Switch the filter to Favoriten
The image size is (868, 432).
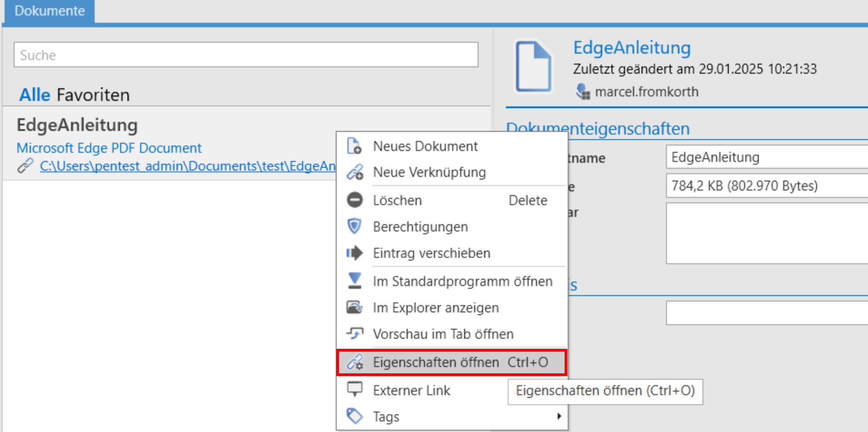point(92,95)
